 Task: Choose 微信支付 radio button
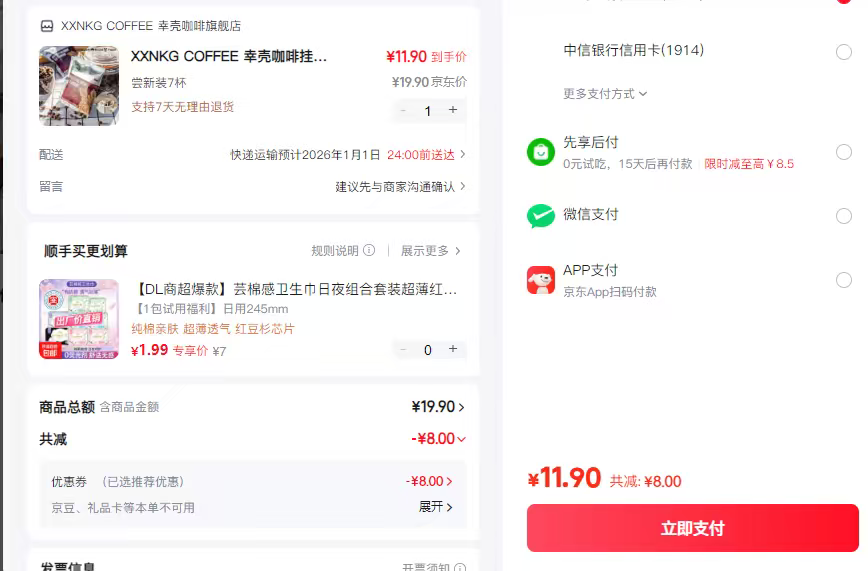point(843,216)
